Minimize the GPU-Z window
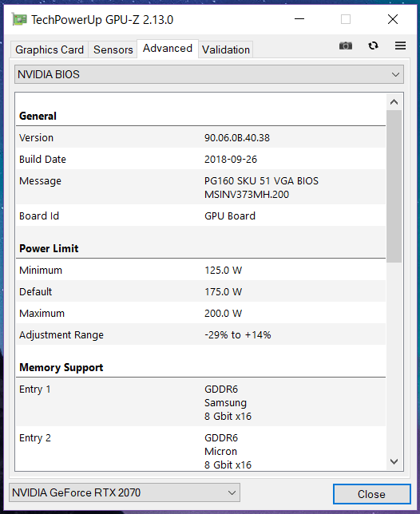Viewport: 420px width, 514px height. [299, 19]
